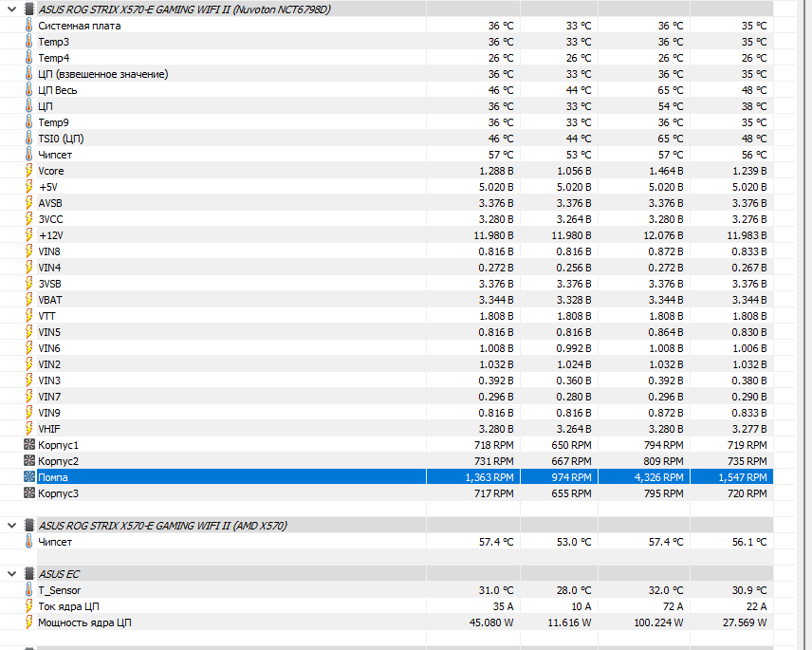Click the 72 A core current value

click(674, 606)
